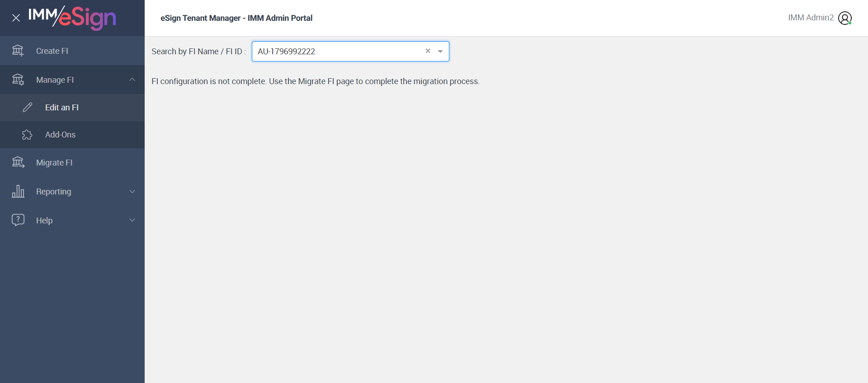Clear the FI search selection
Image resolution: width=868 pixels, height=383 pixels.
pyautogui.click(x=428, y=51)
